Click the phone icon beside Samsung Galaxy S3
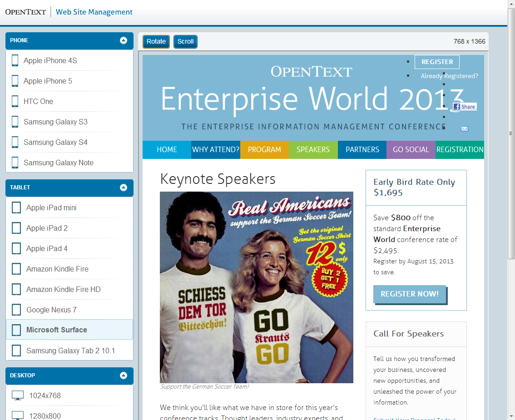This screenshot has height=420, width=515. (15, 122)
